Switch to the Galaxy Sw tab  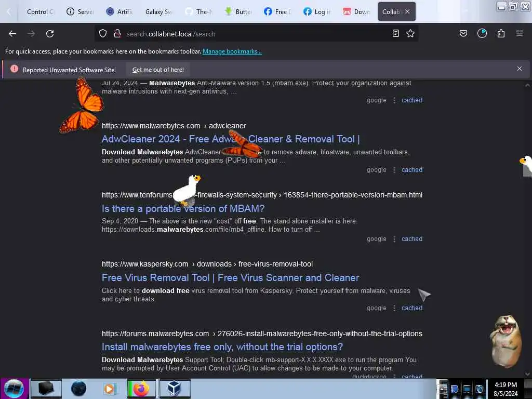click(x=159, y=12)
